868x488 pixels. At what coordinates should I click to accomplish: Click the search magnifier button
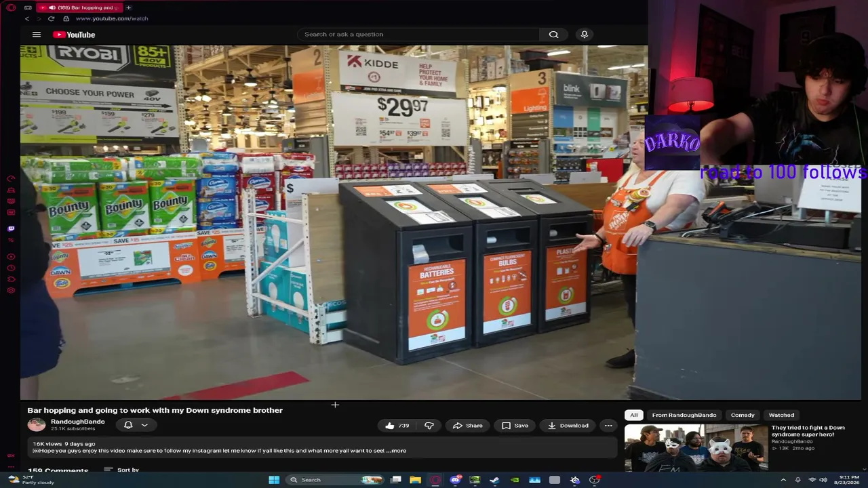coord(554,35)
